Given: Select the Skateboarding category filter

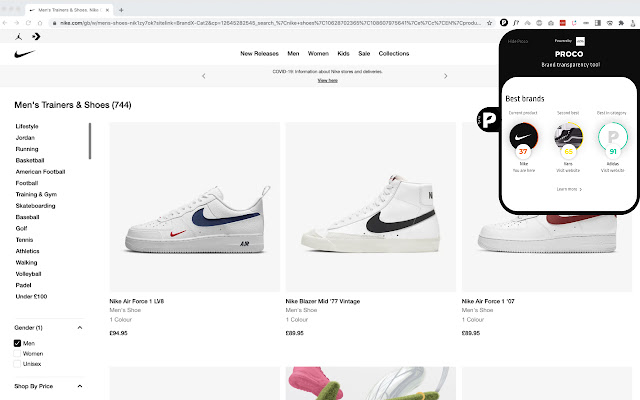Looking at the screenshot, I should pos(35,206).
